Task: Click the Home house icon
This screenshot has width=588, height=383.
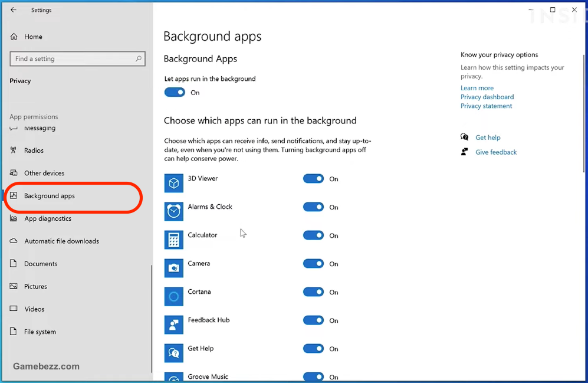Action: (14, 37)
